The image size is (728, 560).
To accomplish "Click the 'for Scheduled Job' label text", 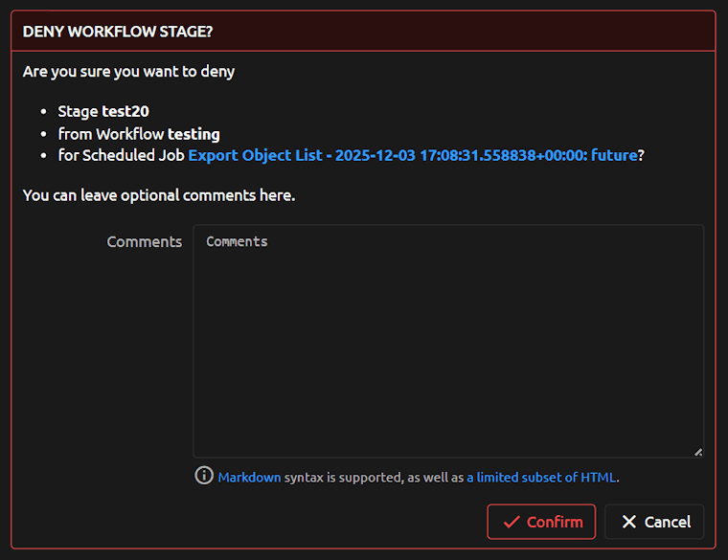I will click(122, 155).
